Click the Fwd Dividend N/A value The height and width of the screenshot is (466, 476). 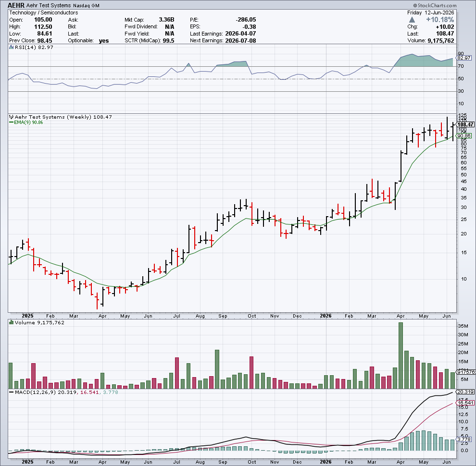pyautogui.click(x=170, y=27)
